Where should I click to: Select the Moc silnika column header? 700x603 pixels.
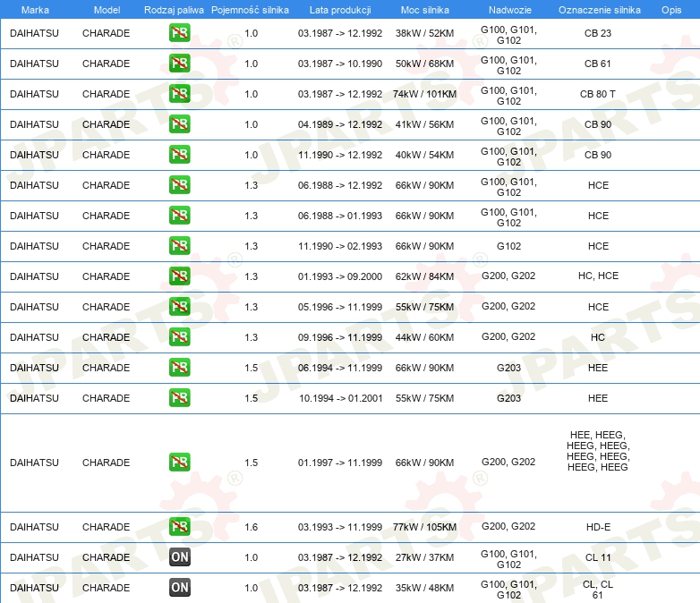pos(425,9)
